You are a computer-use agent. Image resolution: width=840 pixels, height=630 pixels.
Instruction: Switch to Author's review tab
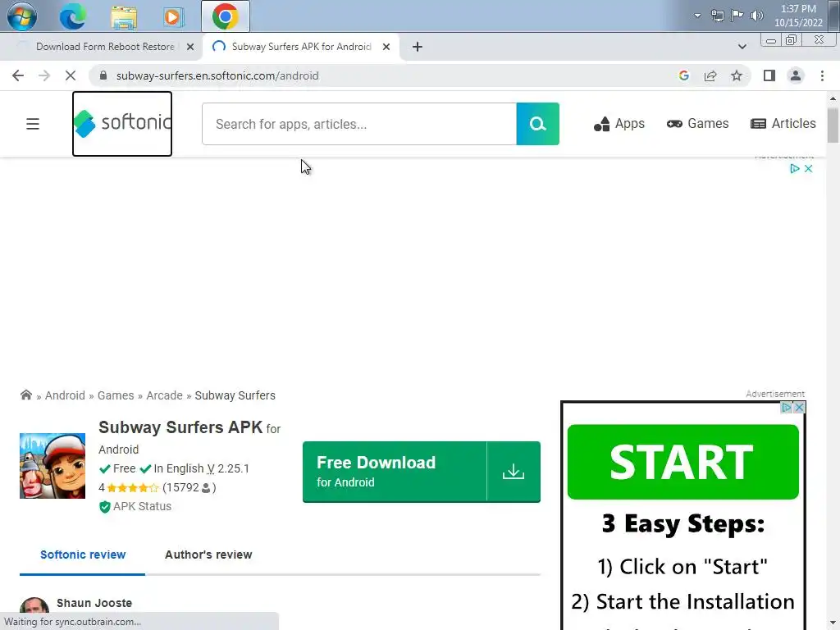[208, 555]
